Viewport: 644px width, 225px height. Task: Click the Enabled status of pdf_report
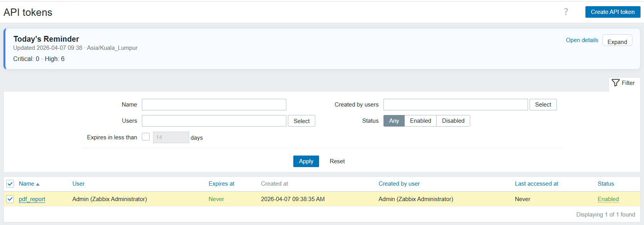click(608, 199)
